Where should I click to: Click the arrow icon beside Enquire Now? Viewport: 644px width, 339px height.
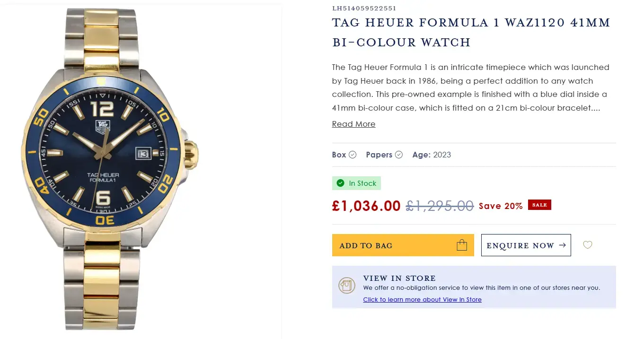click(562, 245)
